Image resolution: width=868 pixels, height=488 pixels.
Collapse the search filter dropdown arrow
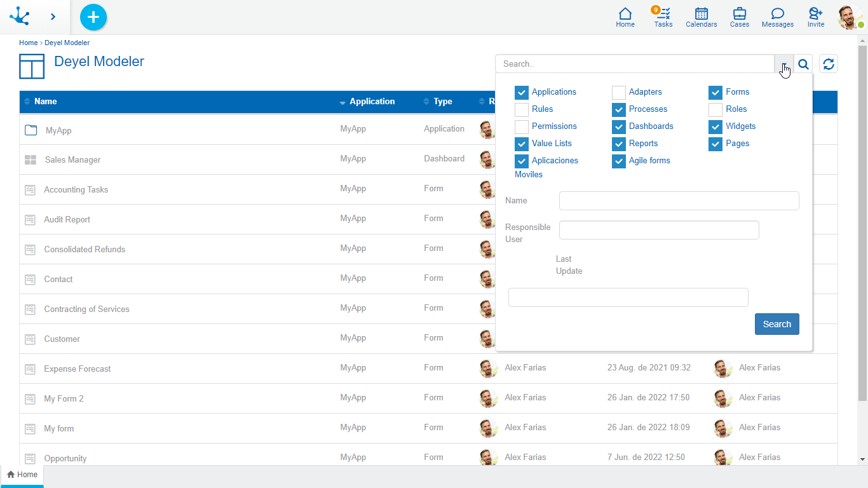(784, 64)
